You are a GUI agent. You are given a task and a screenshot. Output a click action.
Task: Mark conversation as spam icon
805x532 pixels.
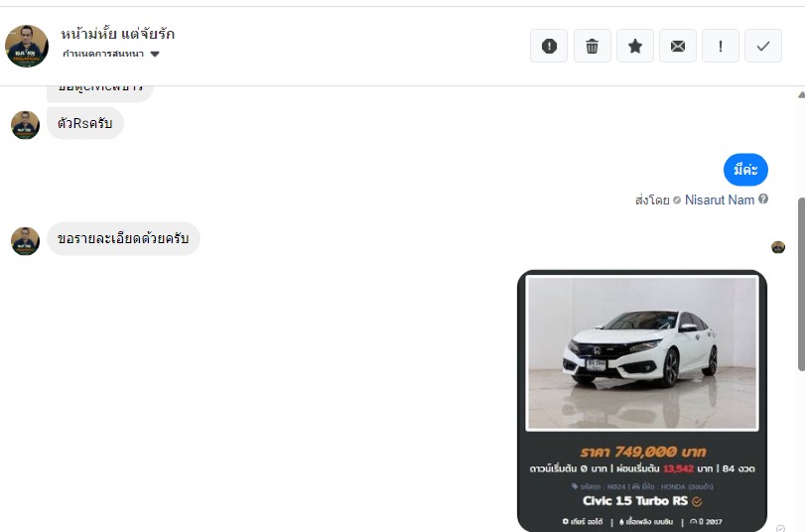point(549,47)
